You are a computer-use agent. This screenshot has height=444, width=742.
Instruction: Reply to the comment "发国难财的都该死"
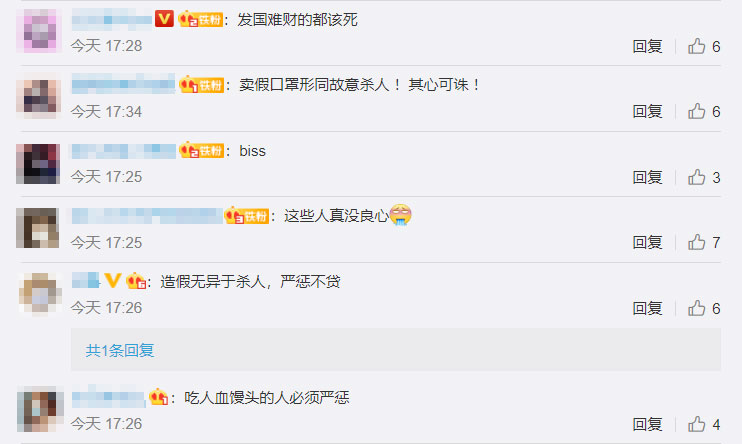(x=647, y=46)
